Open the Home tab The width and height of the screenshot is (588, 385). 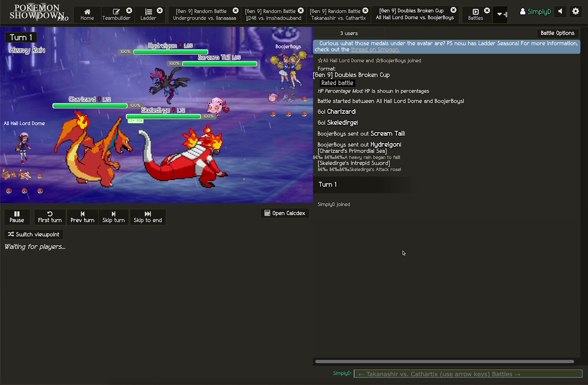(87, 14)
